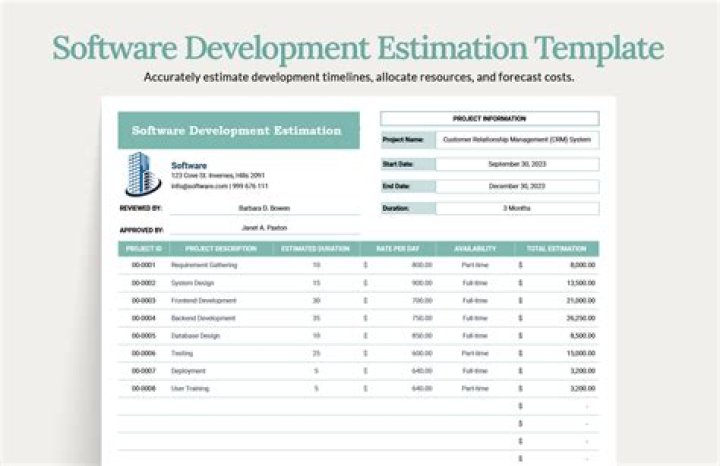Click the 640.00 rate for User Training
Image resolution: width=720 pixels, height=466 pixels.
(422, 388)
